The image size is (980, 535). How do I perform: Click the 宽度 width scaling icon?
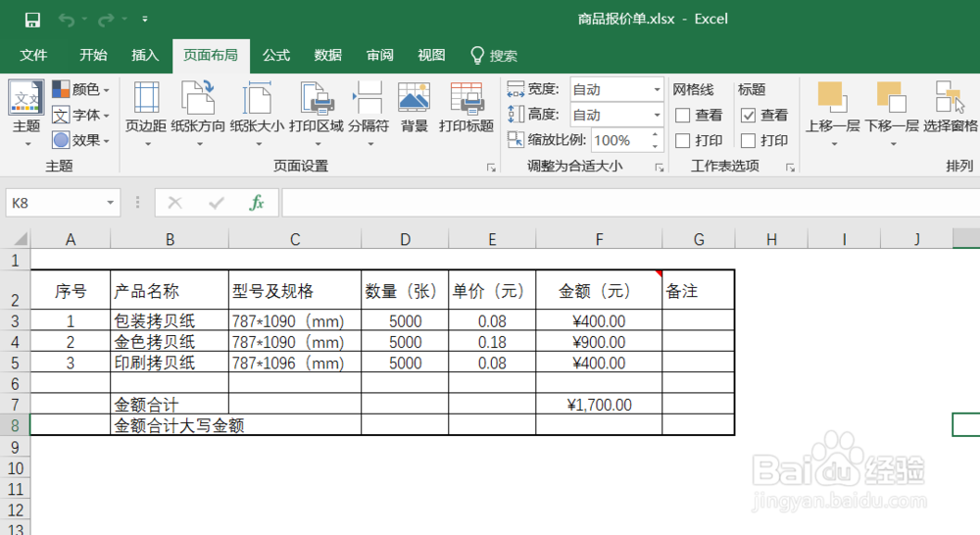[x=515, y=89]
